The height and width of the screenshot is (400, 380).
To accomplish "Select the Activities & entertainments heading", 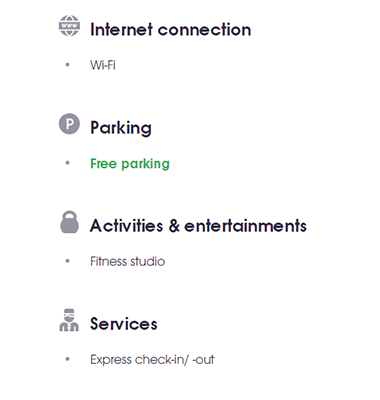I will tap(198, 226).
